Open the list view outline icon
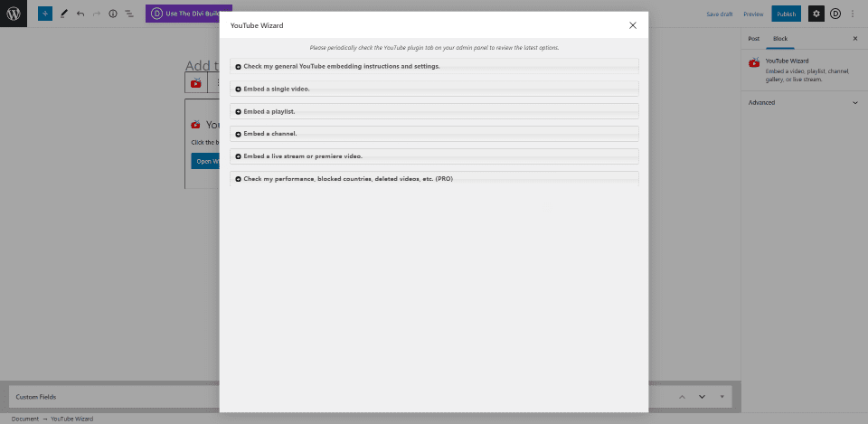 [x=129, y=14]
